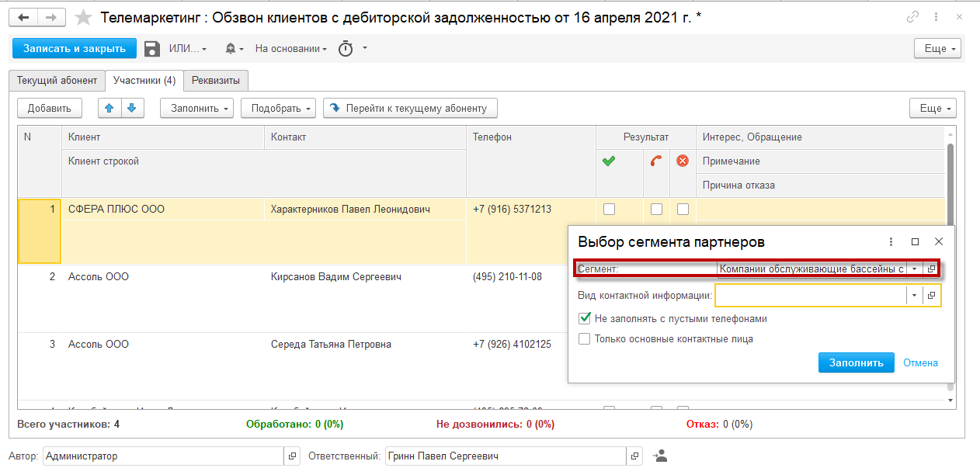This screenshot has height=475, width=980.
Task: Move row down with blue arrow
Action: (x=132, y=109)
